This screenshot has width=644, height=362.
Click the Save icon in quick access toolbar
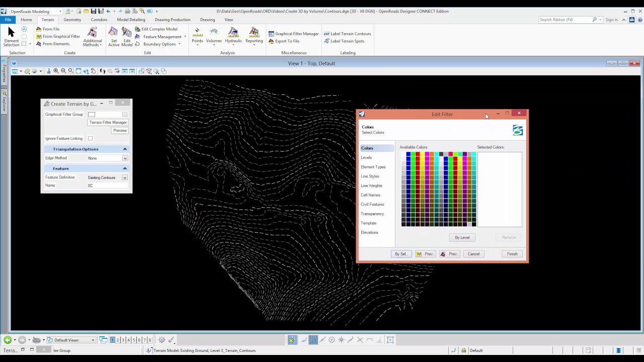click(x=93, y=11)
